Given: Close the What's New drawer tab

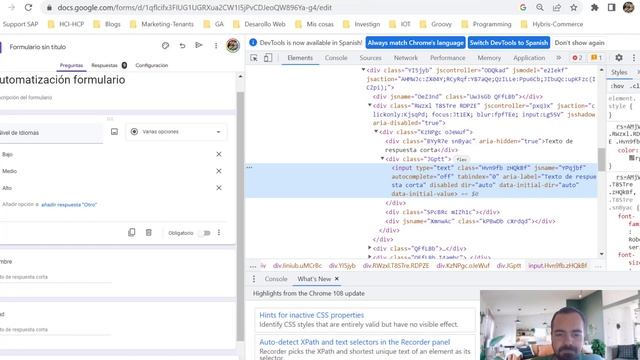Looking at the screenshot, I should coord(337,279).
